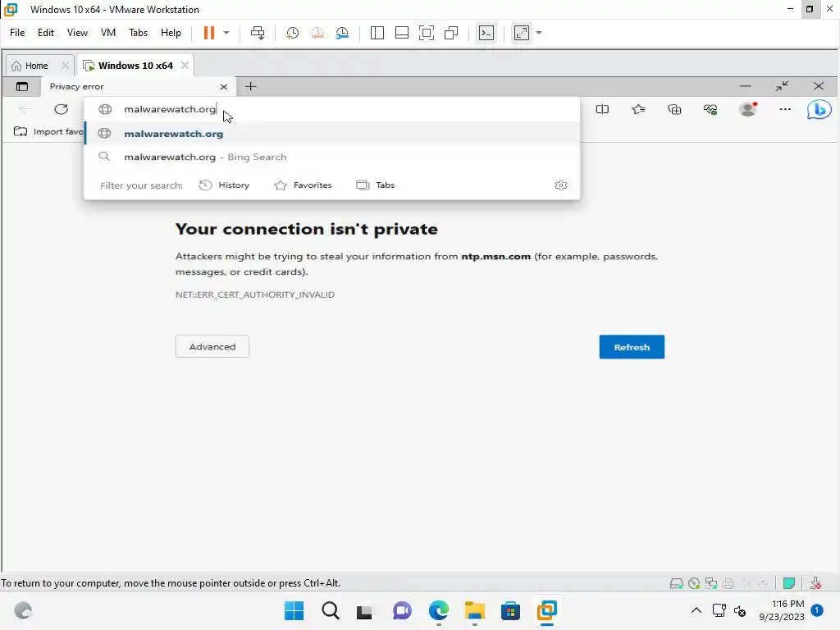The width and height of the screenshot is (840, 630).
Task: Toggle the thumbnail bar view
Action: (x=402, y=33)
